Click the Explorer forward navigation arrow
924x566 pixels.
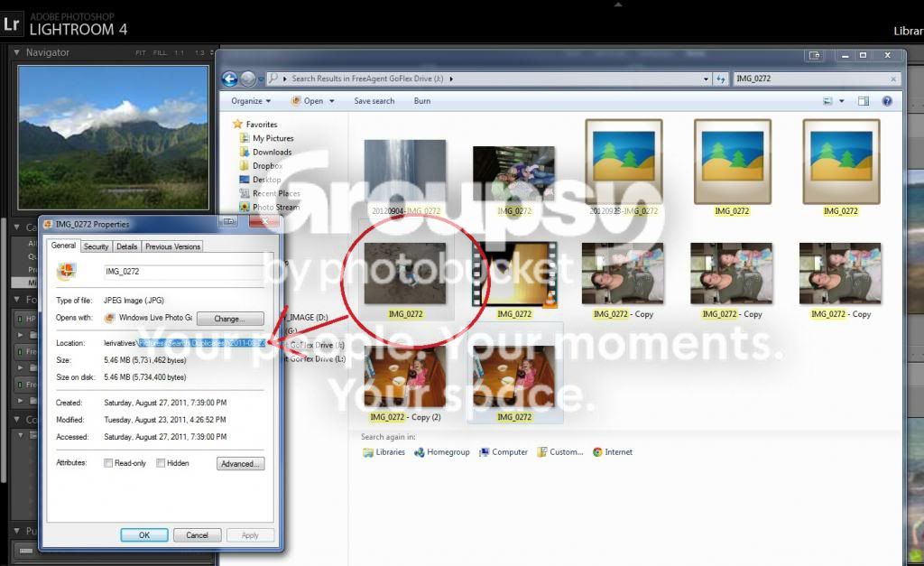tap(248, 79)
